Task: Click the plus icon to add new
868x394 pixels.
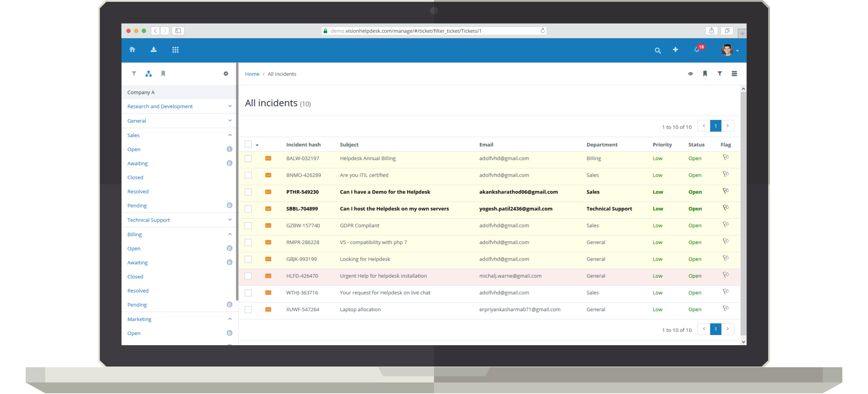Action: (675, 50)
